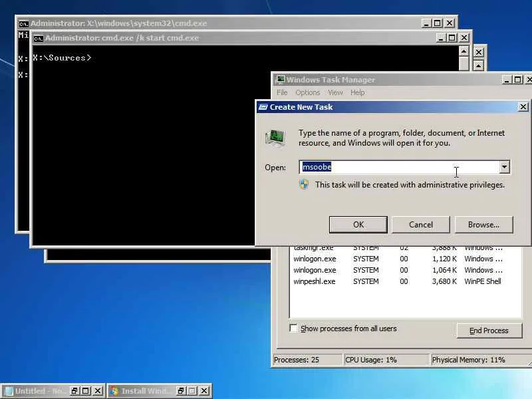The height and width of the screenshot is (399, 532).
Task: Open the View menu in Task Manager
Action: (x=335, y=92)
